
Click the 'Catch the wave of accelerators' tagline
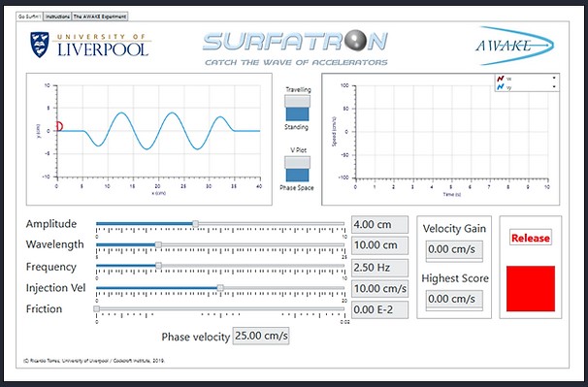coord(296,62)
